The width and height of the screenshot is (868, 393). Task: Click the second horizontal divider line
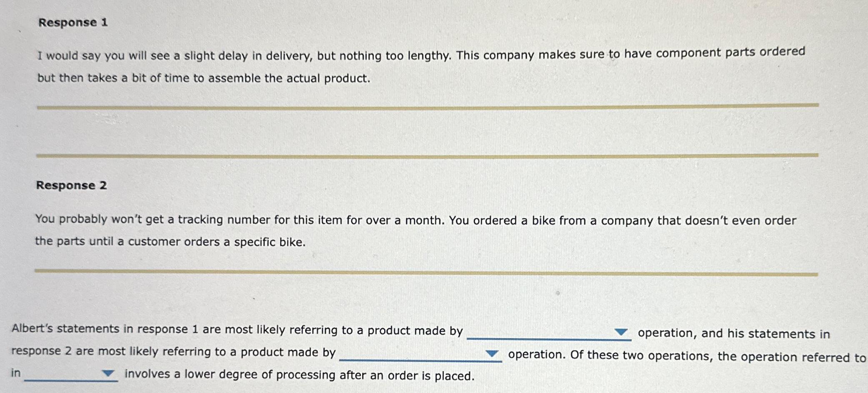pyautogui.click(x=425, y=155)
